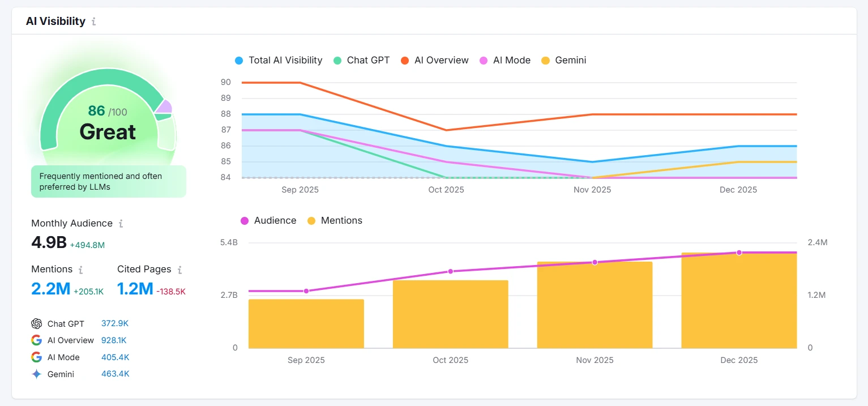This screenshot has height=406, width=868.
Task: Open the 928.1K AI Overview mentions link
Action: (114, 340)
